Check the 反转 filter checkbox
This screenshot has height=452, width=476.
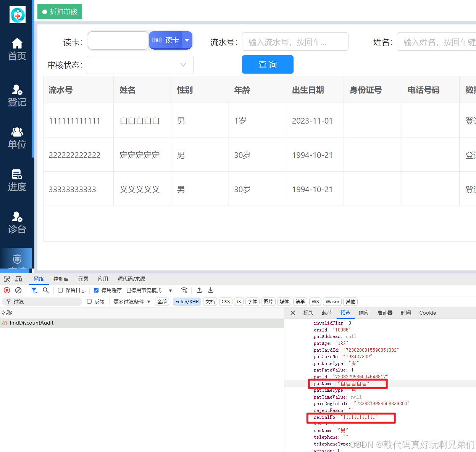click(89, 301)
